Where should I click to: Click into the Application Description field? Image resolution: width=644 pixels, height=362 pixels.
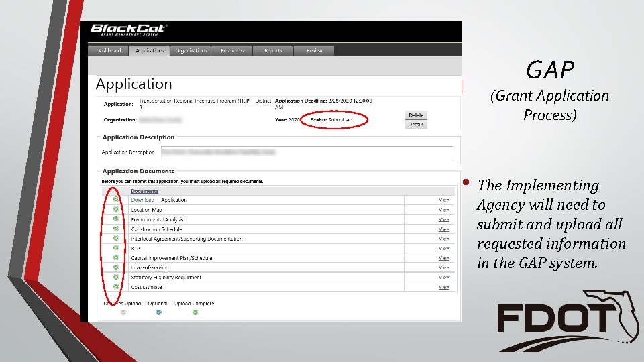(x=307, y=152)
